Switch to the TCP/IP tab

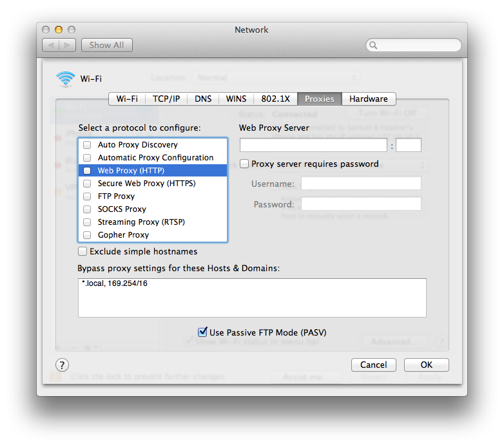pos(166,99)
